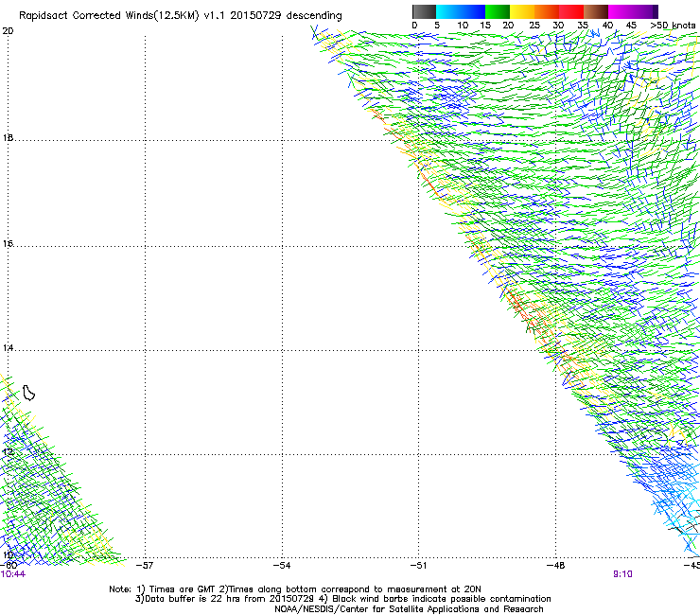This screenshot has width=700, height=615.
Task: Click the 'Data buffer is 22 hrs' note
Action: click(x=342, y=599)
